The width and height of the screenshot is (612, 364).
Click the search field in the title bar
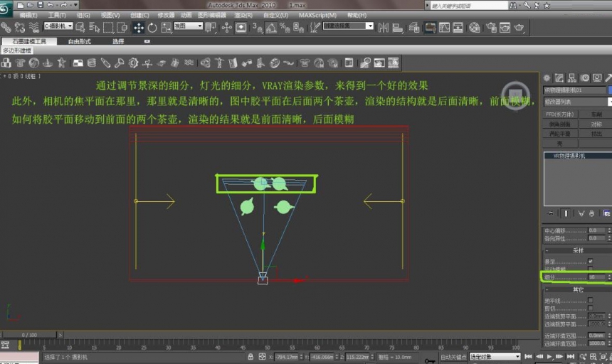469,6
